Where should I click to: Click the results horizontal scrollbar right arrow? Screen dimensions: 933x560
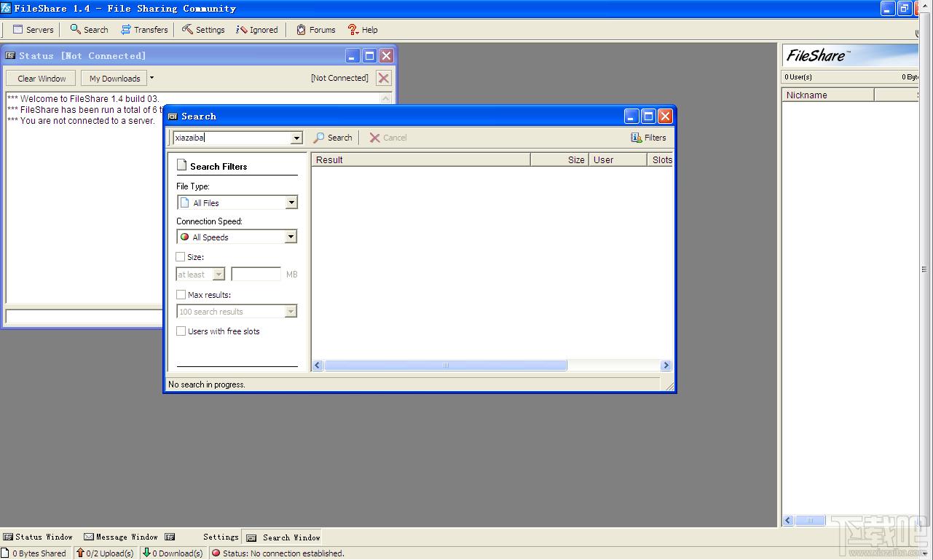point(665,366)
